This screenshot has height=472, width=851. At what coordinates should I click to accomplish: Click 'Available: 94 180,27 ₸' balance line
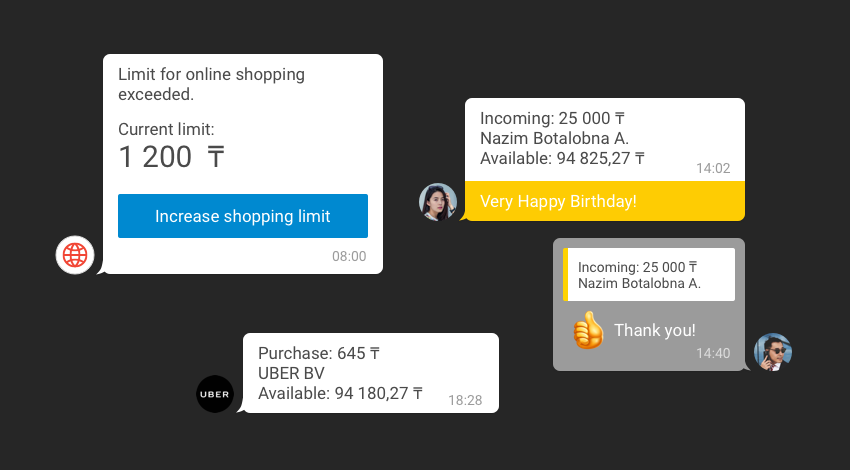click(x=340, y=393)
